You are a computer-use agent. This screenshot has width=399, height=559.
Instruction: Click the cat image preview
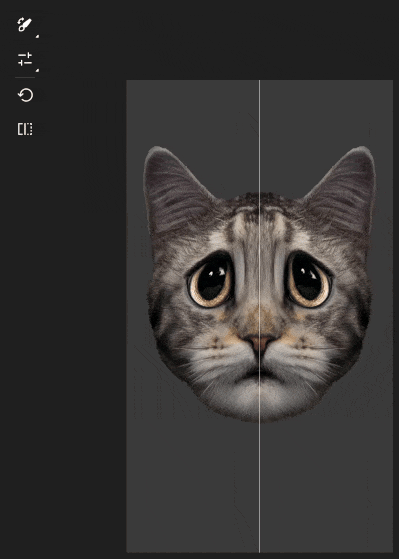tap(260, 316)
